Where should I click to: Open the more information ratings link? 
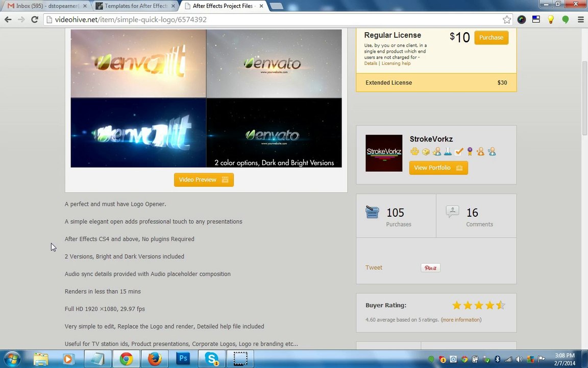(461, 319)
